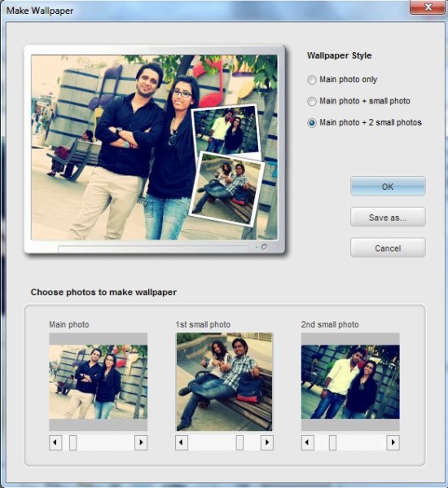Cancel the Make Wallpaper dialog
448x488 pixels.
click(x=388, y=248)
